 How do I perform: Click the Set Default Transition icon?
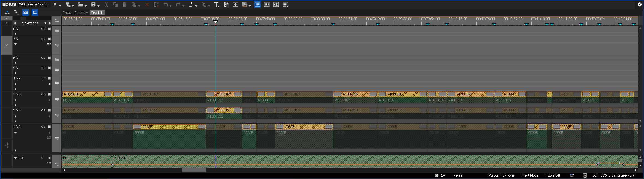point(204,5)
